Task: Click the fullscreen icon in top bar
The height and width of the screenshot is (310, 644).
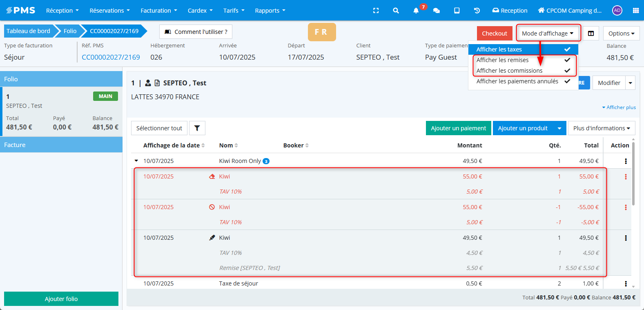Action: tap(376, 11)
